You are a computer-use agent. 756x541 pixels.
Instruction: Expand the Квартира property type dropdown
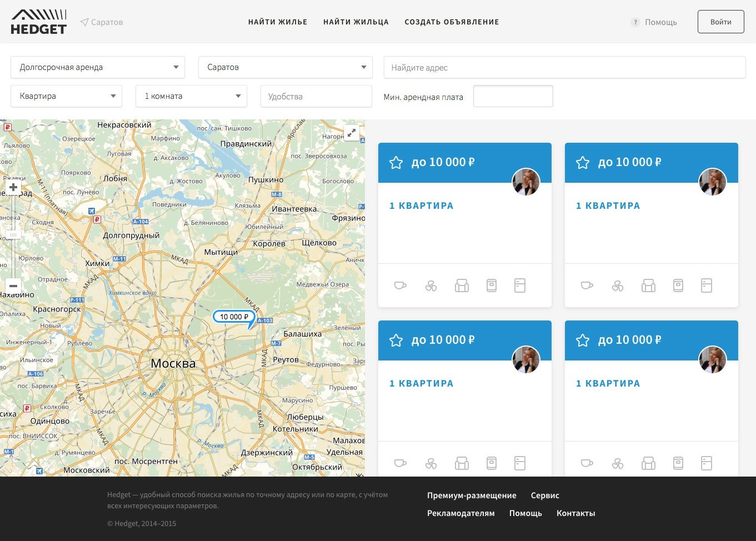pyautogui.click(x=66, y=96)
